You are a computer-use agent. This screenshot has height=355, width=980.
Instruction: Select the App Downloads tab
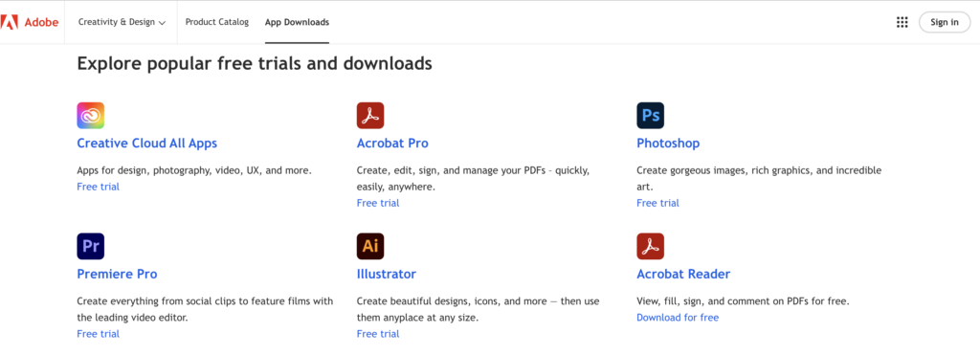(x=297, y=23)
